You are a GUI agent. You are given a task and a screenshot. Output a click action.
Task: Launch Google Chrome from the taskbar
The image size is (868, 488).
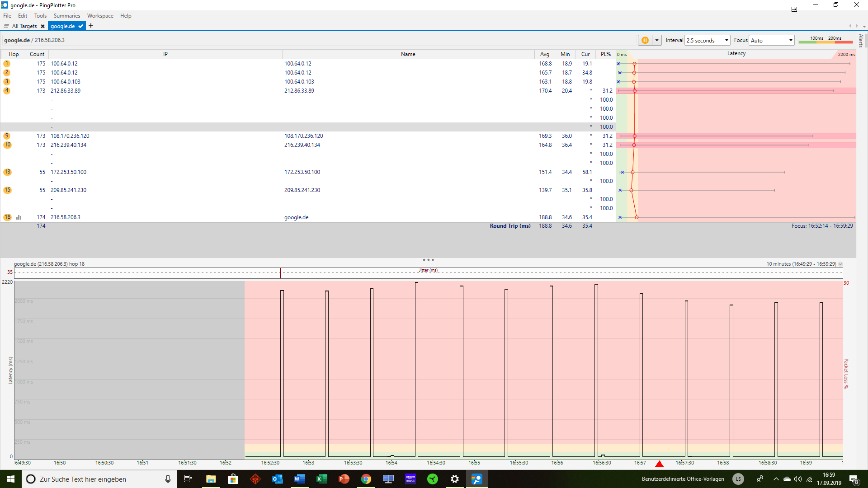point(366,479)
